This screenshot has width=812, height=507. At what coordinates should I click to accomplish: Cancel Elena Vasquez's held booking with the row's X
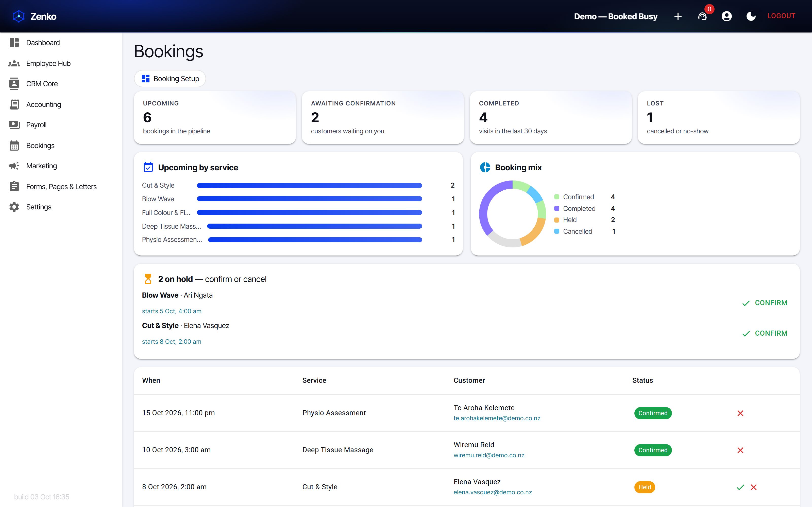(x=754, y=487)
